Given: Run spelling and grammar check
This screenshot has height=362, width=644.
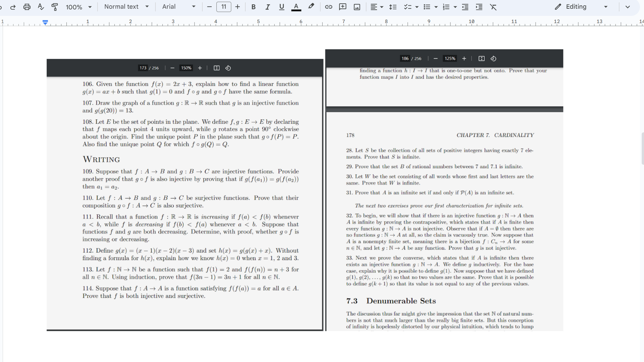Looking at the screenshot, I should (x=41, y=7).
